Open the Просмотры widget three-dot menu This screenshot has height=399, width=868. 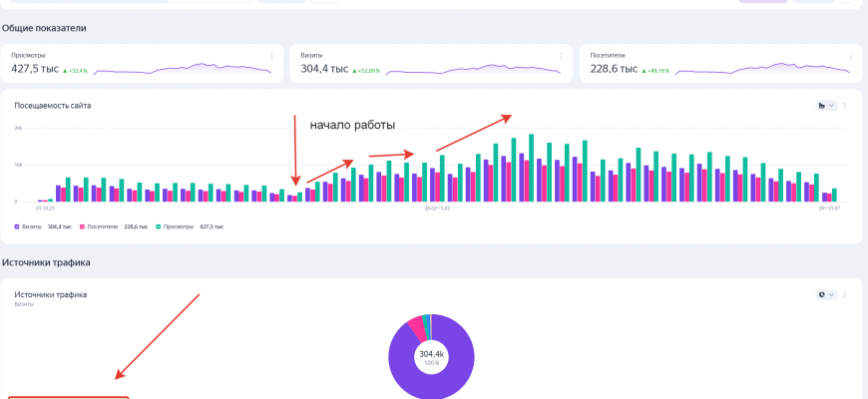point(271,56)
